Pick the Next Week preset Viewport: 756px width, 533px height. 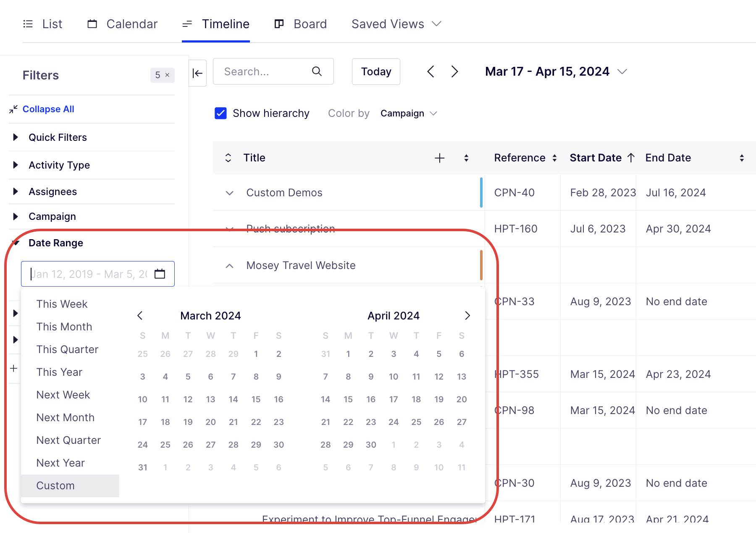coord(63,395)
